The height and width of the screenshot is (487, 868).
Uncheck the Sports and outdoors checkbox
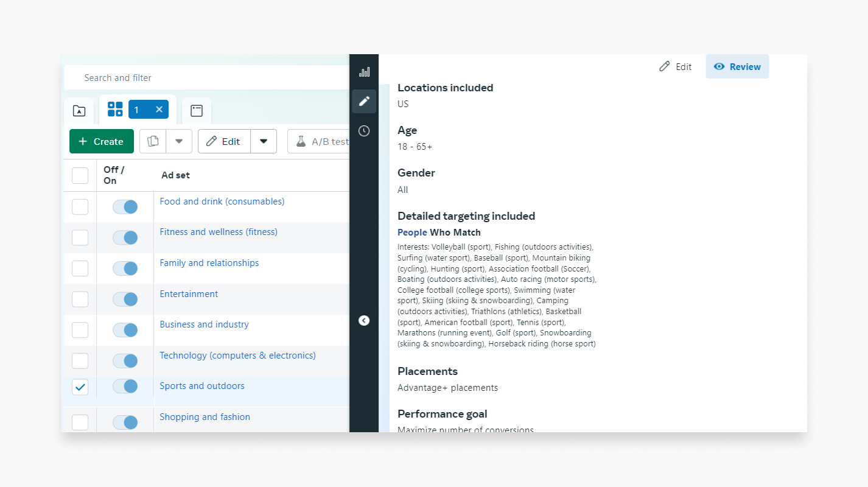tap(80, 387)
